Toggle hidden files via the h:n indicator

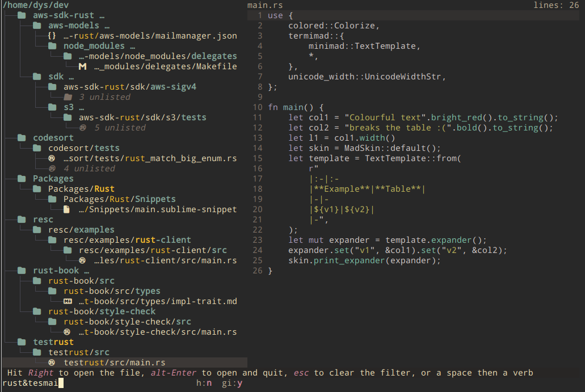pyautogui.click(x=204, y=383)
